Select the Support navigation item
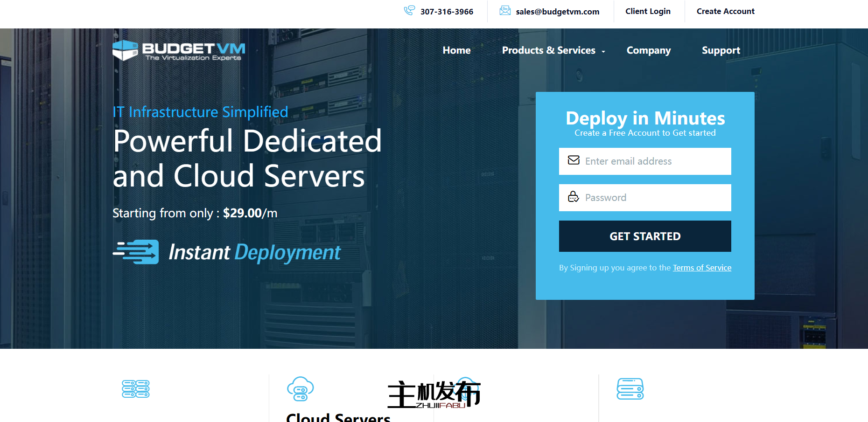 click(x=721, y=50)
